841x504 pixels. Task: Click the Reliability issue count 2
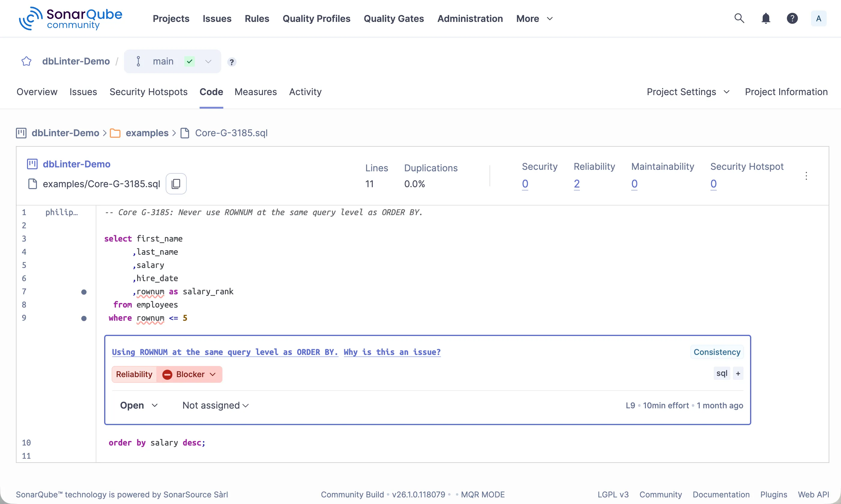[577, 184]
